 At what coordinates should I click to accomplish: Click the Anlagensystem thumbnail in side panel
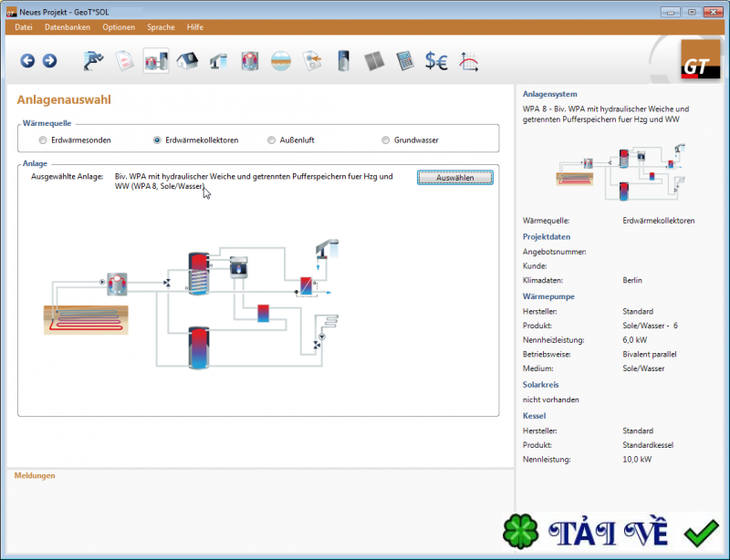point(620,172)
